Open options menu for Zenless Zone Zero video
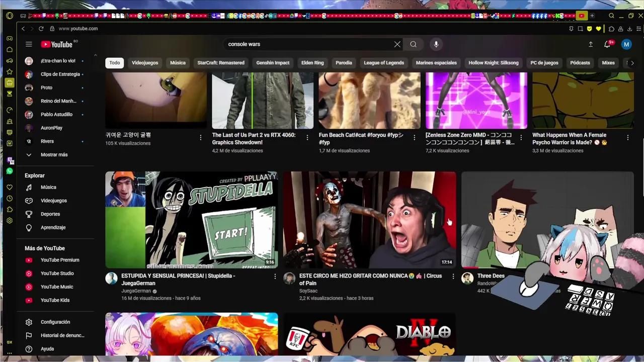644x362 pixels. click(521, 137)
